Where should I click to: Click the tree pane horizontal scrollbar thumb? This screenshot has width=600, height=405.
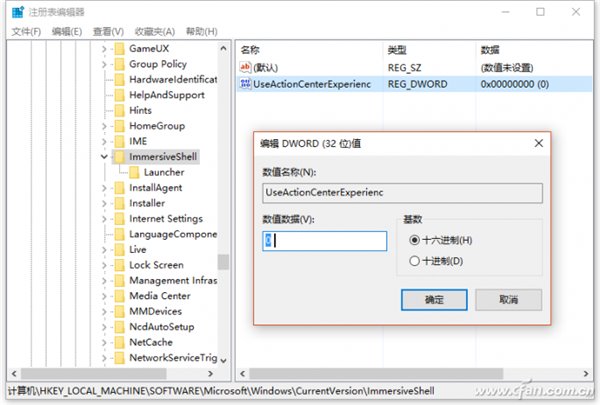(94, 374)
